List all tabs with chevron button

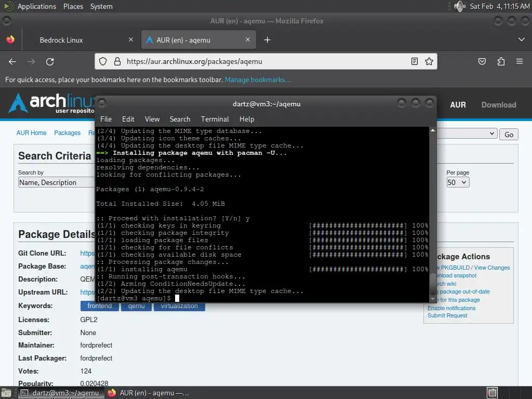(x=522, y=39)
